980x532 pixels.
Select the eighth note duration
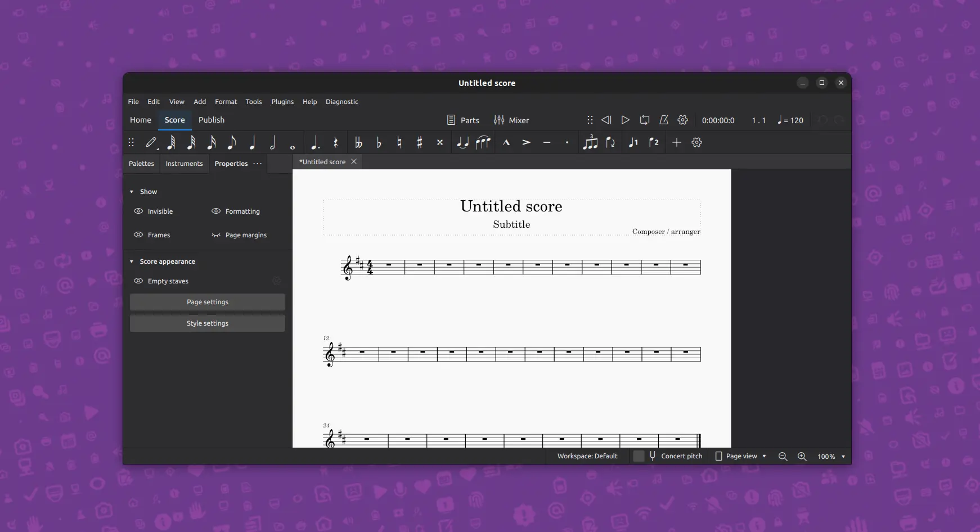point(232,142)
